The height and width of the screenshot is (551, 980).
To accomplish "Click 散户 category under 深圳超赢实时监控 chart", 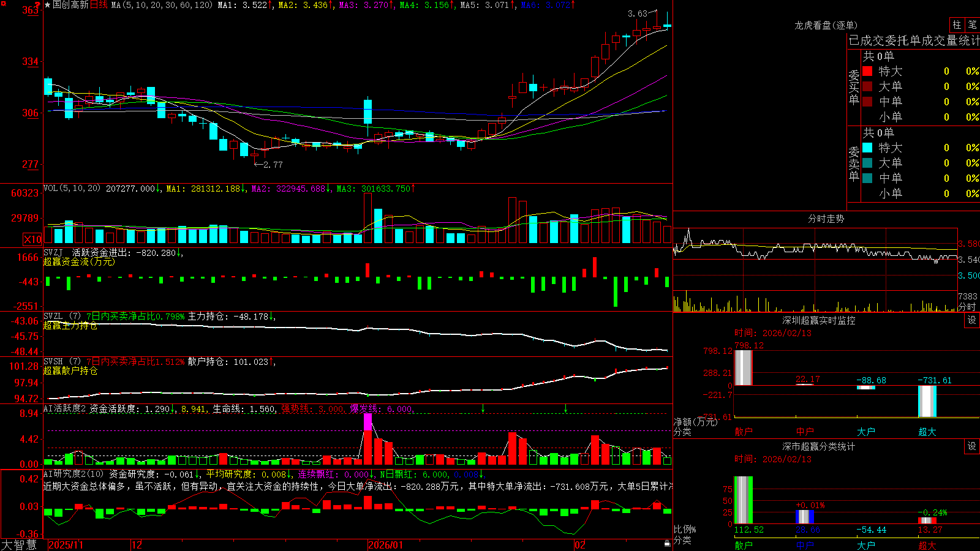I will click(744, 432).
